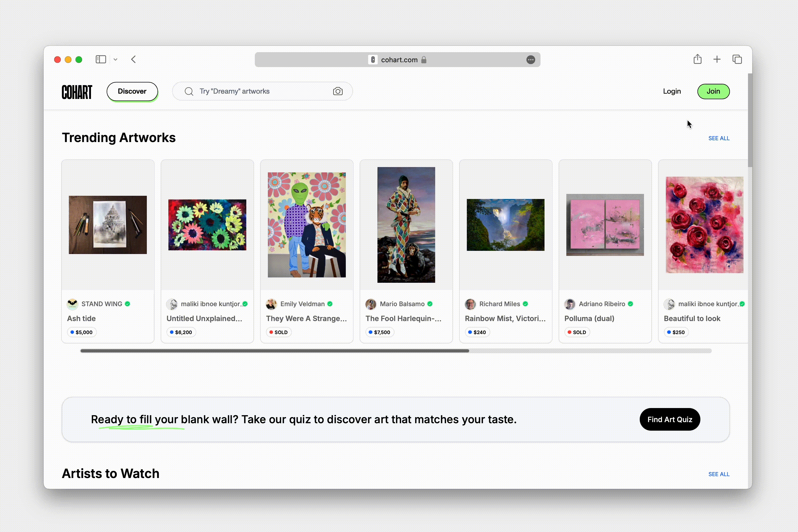This screenshot has height=532, width=798.
Task: Click the back navigation arrow
Action: pos(134,59)
